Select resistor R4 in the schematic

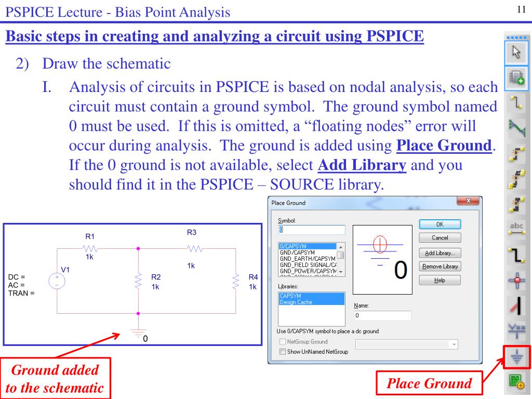[x=236, y=281]
